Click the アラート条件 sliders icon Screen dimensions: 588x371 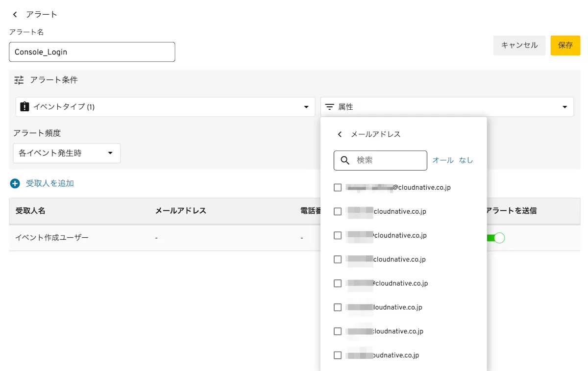coord(19,80)
